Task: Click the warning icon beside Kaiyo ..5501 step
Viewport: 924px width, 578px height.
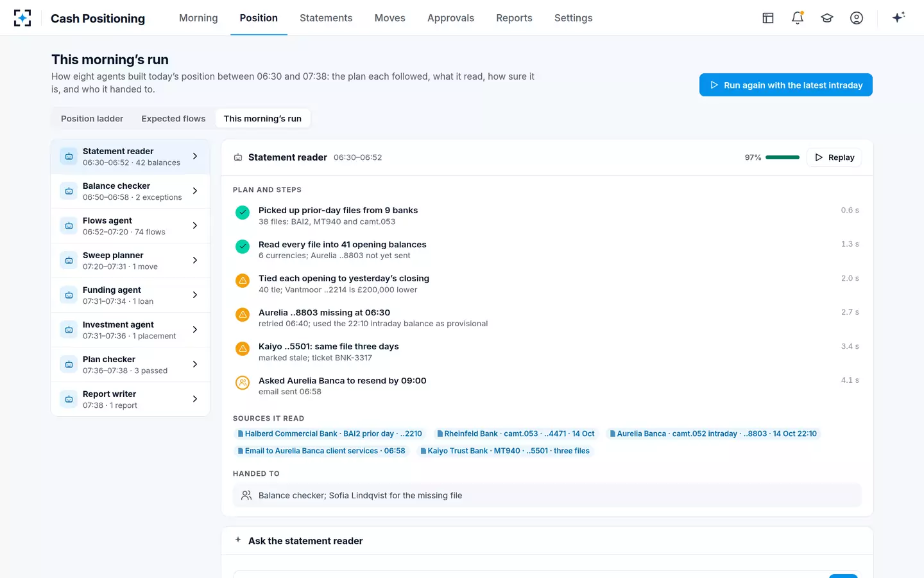Action: (243, 349)
